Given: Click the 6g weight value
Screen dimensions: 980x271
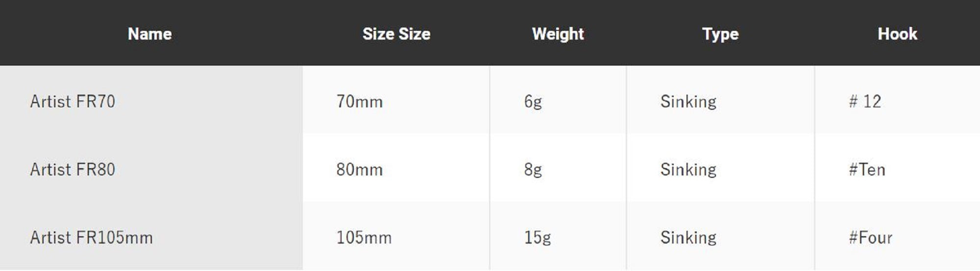Looking at the screenshot, I should (533, 101).
